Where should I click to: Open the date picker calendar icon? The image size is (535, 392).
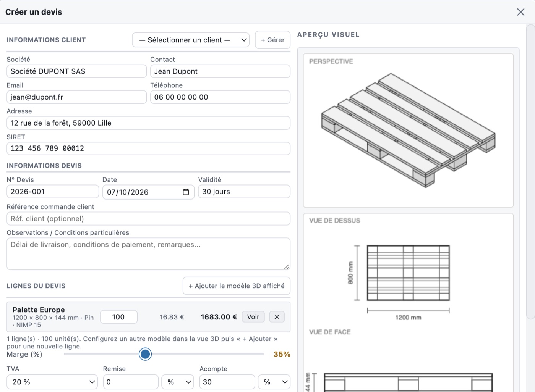point(186,192)
